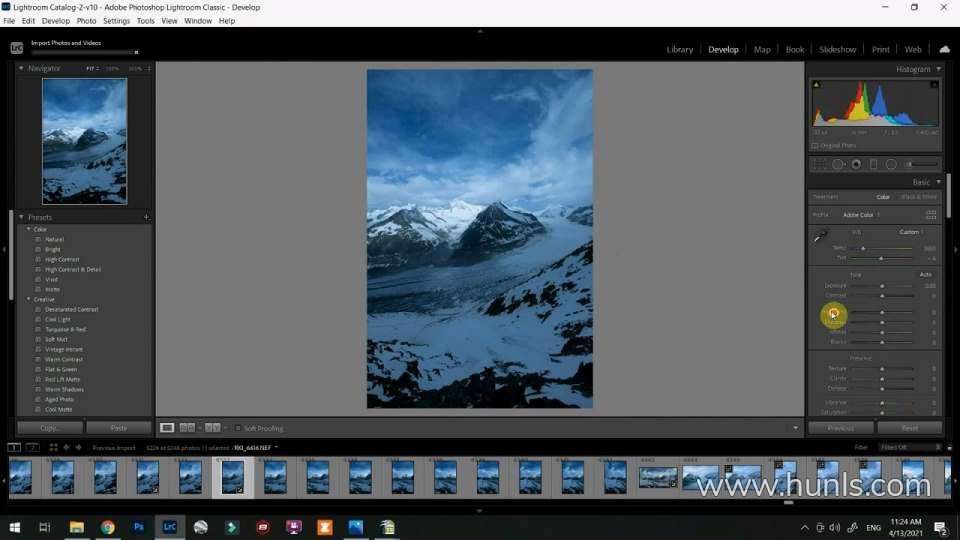Screen dimensions: 960x540
Task: Pick the White Balance Selector eyedropper
Action: (x=820, y=236)
